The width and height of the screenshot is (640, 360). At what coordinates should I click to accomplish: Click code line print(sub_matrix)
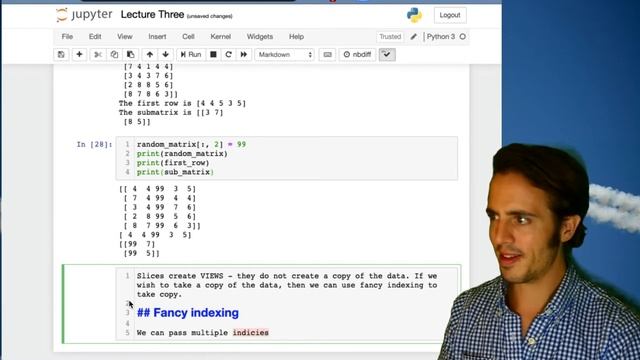(176, 172)
